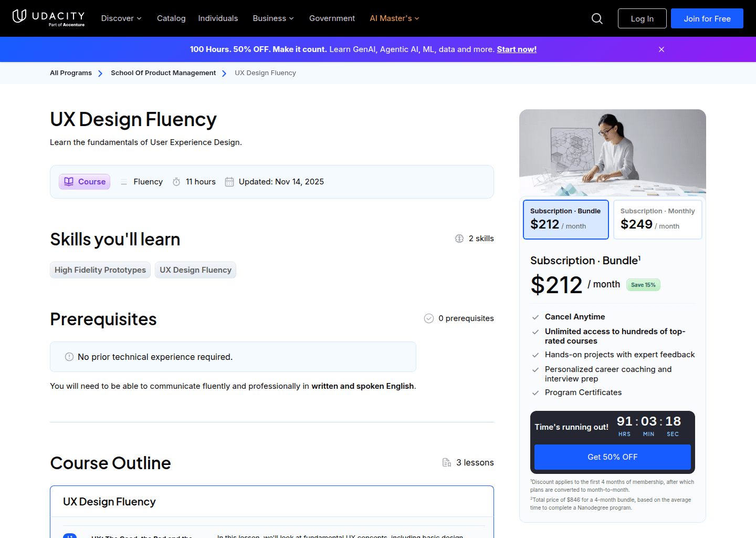The image size is (756, 538).
Task: Open the Discover dropdown
Action: click(121, 18)
